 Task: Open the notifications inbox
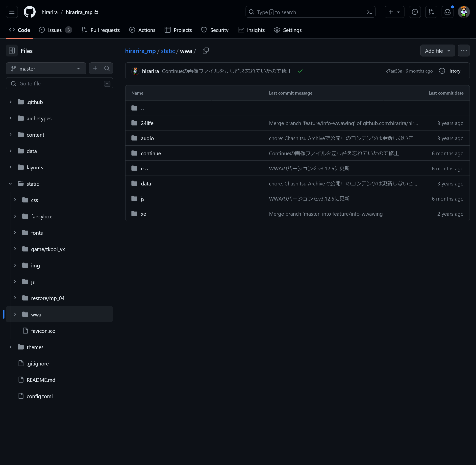coord(447,12)
